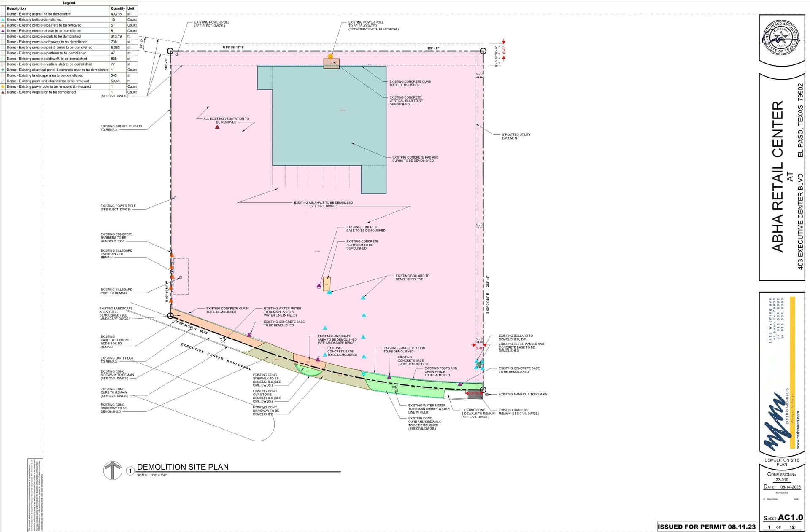Click the drawing number 1 circle tag

130,471
